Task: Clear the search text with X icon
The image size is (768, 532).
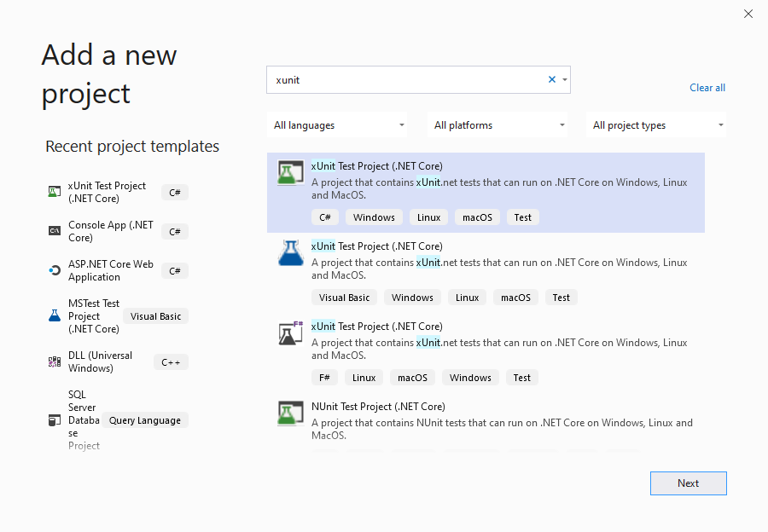Action: [x=551, y=79]
